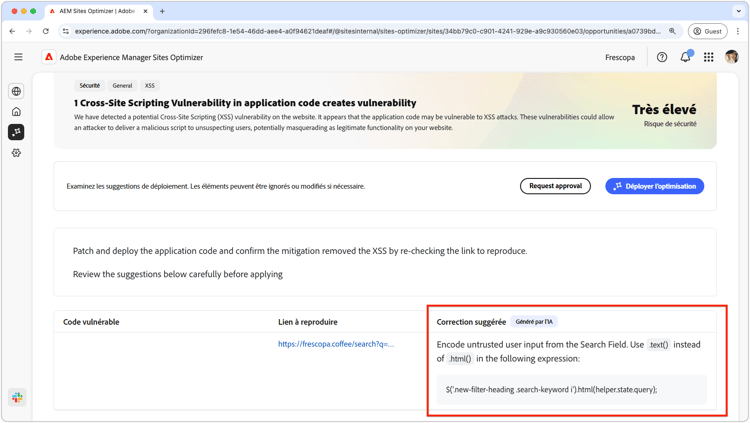Open settings gear icon in sidebar
The height and width of the screenshot is (423, 750).
(x=16, y=153)
